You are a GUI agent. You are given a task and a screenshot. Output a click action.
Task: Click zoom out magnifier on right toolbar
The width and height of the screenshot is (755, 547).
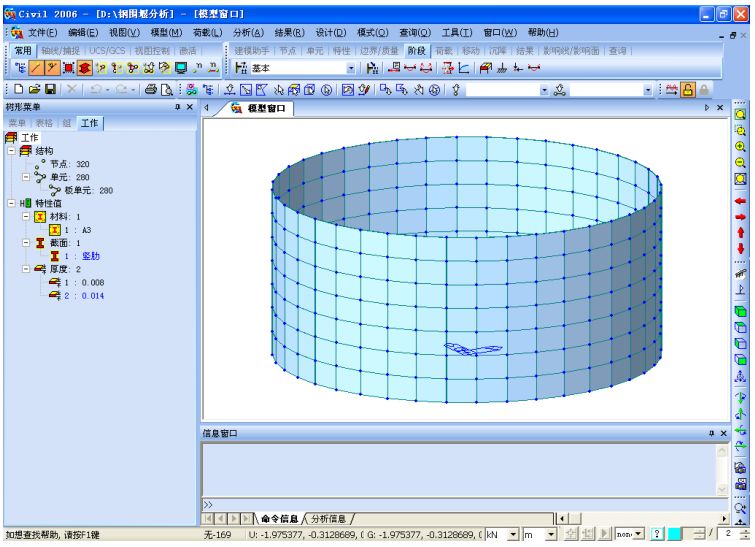coord(740,163)
